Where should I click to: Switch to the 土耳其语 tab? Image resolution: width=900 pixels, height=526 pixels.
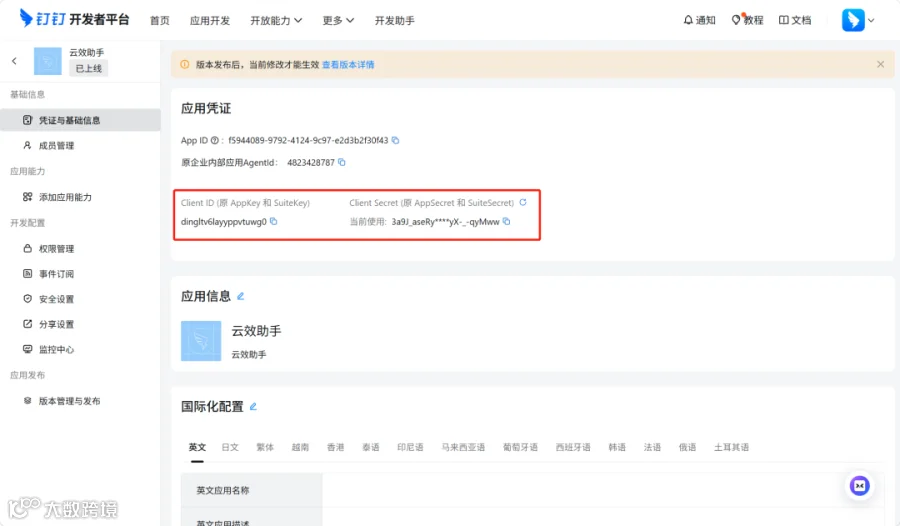tap(731, 447)
